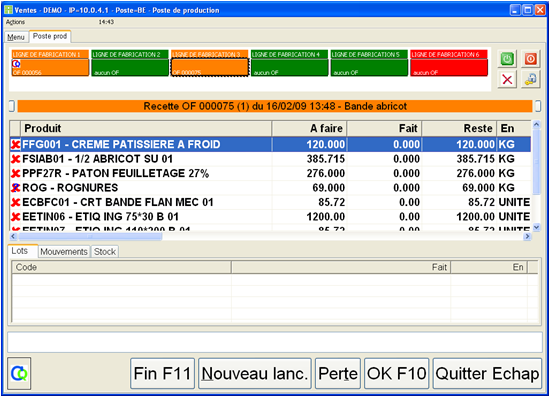Click the A faire value 1200.00
The height and width of the screenshot is (397, 550).
click(x=326, y=217)
